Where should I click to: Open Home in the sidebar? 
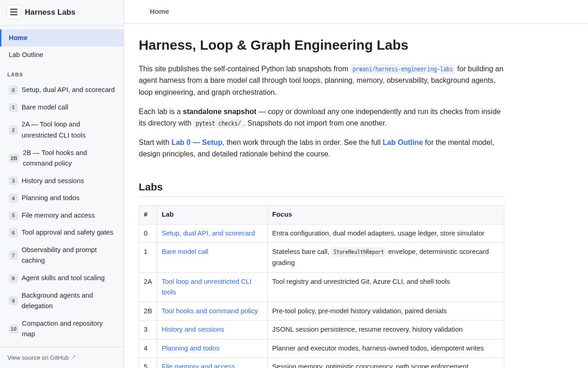coord(62,38)
